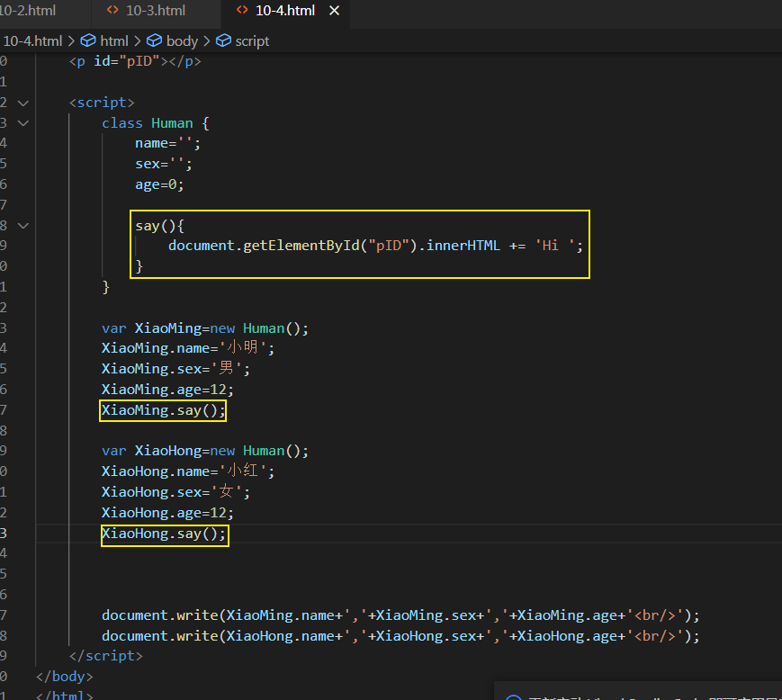782x700 pixels.
Task: Open the 10-4.html breadcrumb item
Action: point(32,40)
